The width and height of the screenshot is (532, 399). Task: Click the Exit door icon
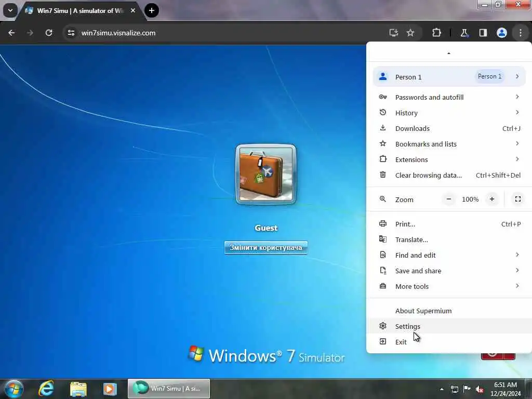pyautogui.click(x=383, y=342)
